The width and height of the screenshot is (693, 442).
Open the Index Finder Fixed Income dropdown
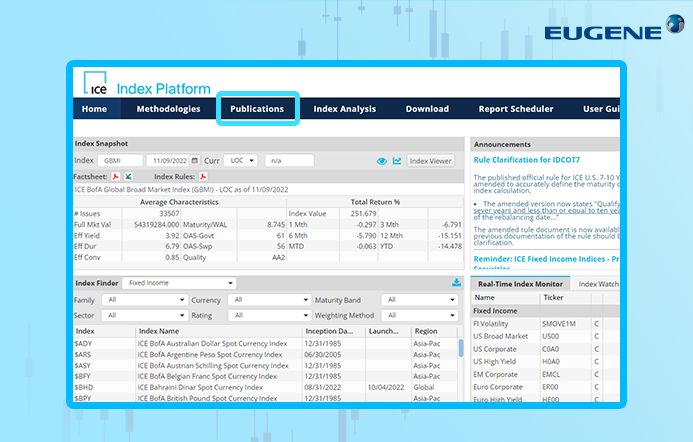pyautogui.click(x=179, y=283)
